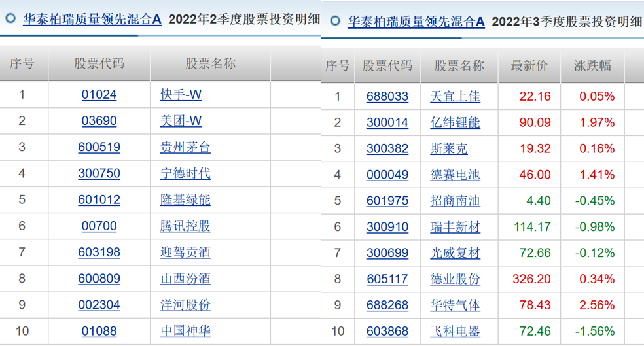Open the 中国神华 stock link

tap(185, 331)
